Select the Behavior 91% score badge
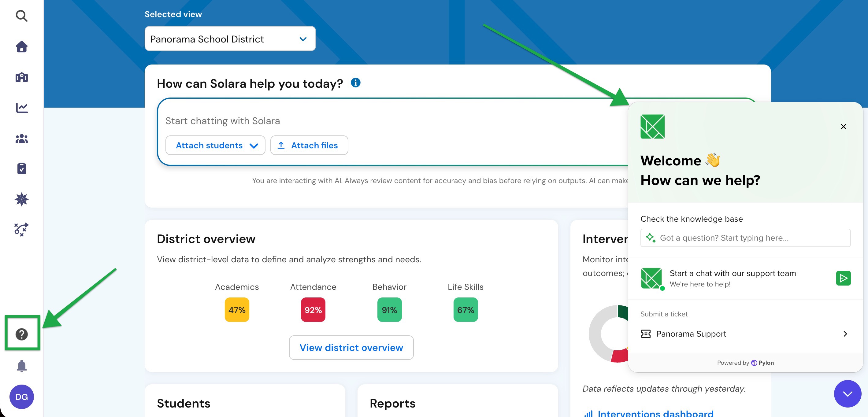This screenshot has height=417, width=868. (x=389, y=310)
